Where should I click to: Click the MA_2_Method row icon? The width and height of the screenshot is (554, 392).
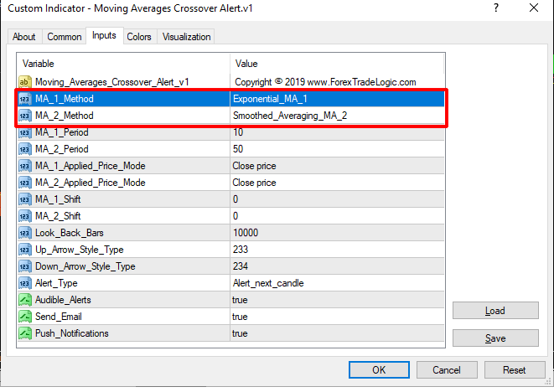coord(24,116)
